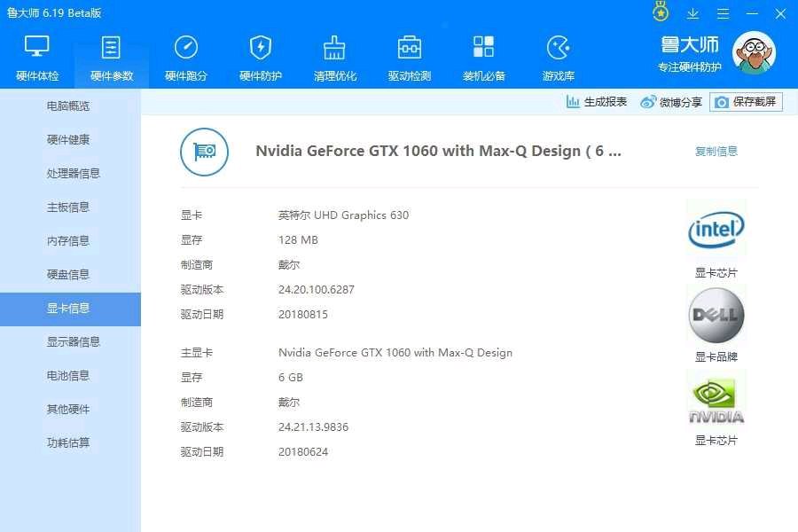798x532 pixels.
Task: Click 生成报表 to generate report
Action: (597, 102)
